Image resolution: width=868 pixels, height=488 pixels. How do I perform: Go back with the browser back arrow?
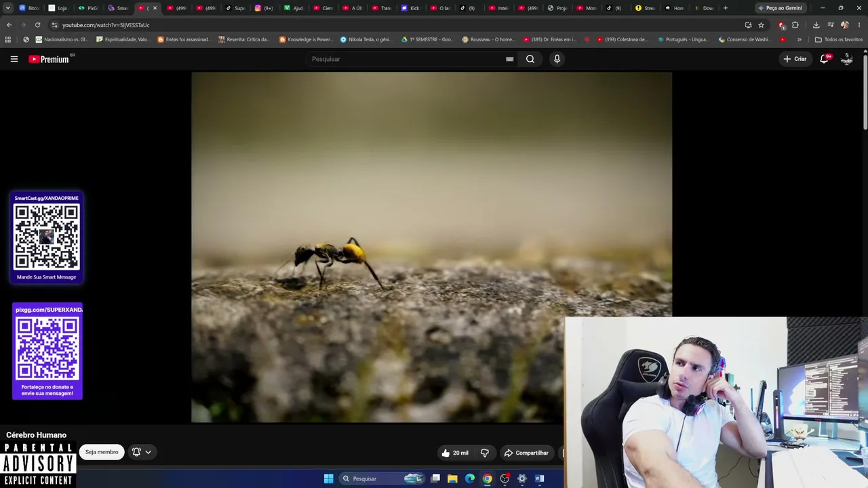9,25
